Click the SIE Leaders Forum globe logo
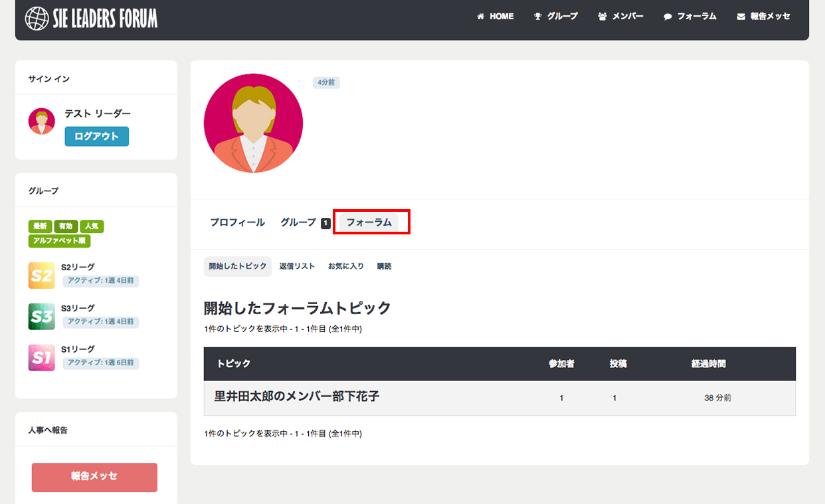The width and height of the screenshot is (825, 504). [x=37, y=18]
